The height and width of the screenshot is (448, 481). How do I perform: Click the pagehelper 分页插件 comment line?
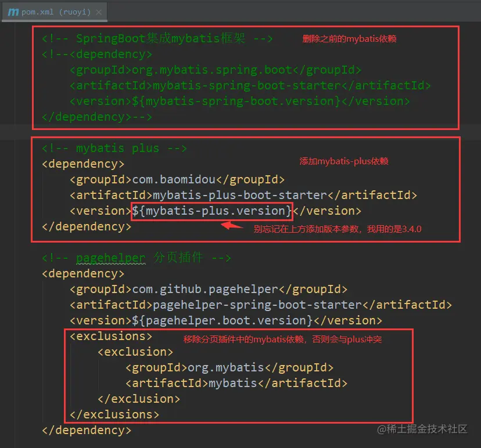click(x=137, y=258)
